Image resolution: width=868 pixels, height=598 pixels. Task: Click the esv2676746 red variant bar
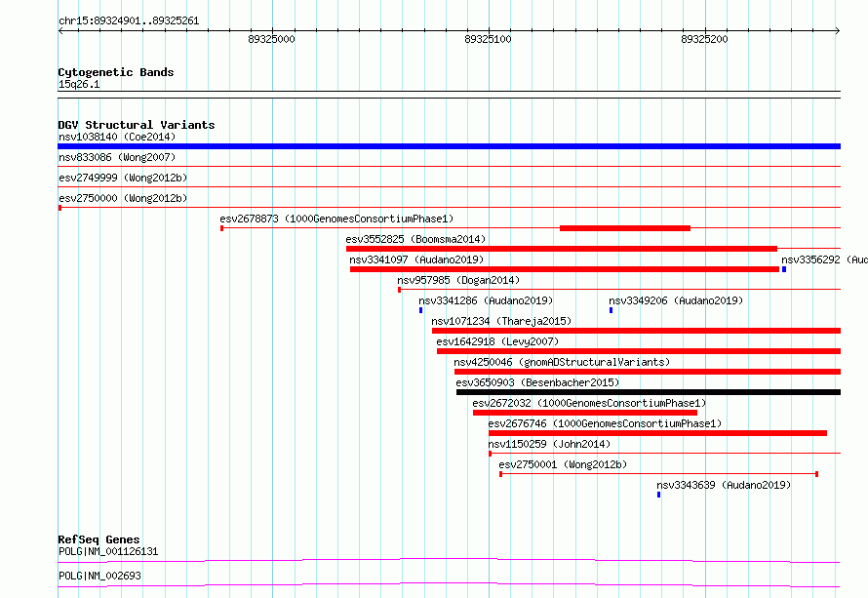657,433
